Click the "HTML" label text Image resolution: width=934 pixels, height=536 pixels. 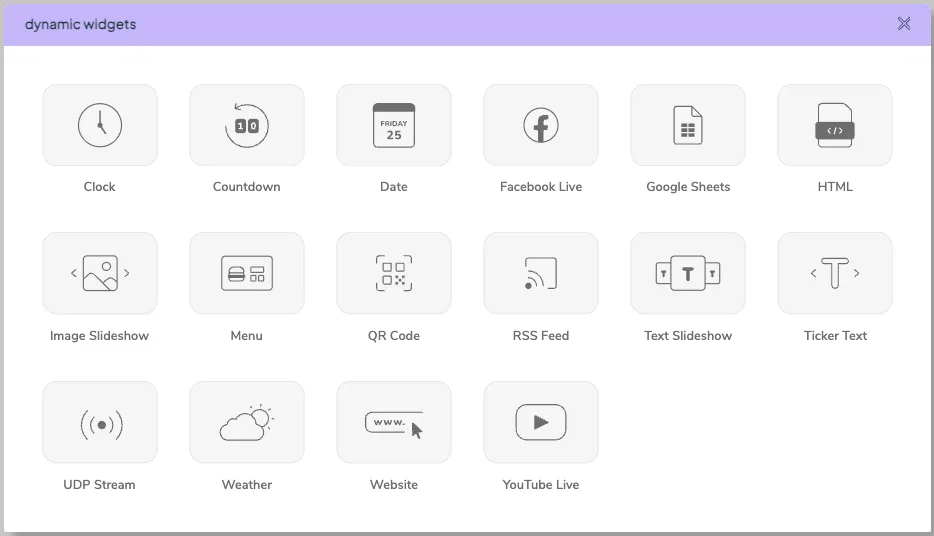point(835,186)
